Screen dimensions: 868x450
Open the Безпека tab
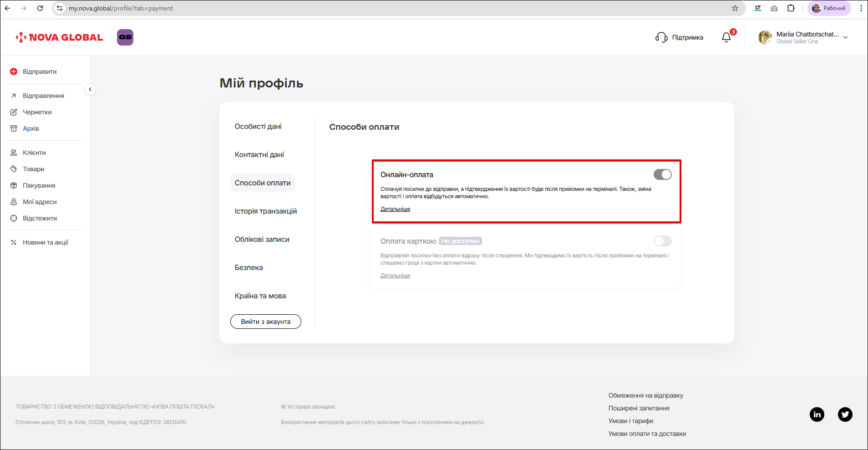249,268
